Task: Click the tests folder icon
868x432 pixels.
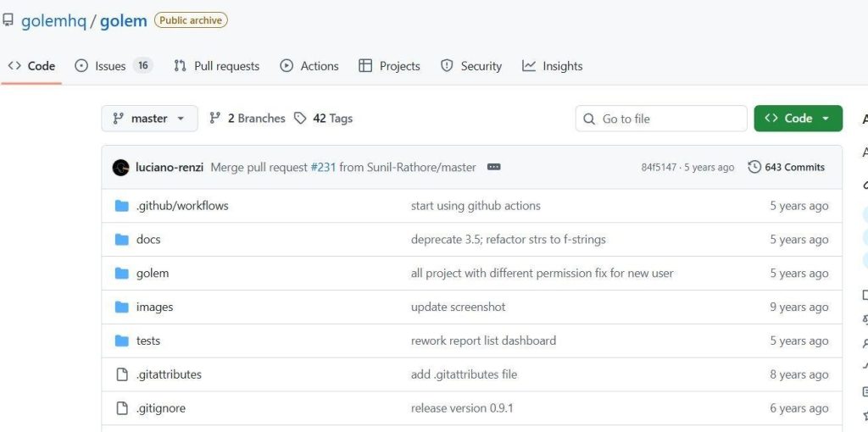Action: click(x=121, y=341)
